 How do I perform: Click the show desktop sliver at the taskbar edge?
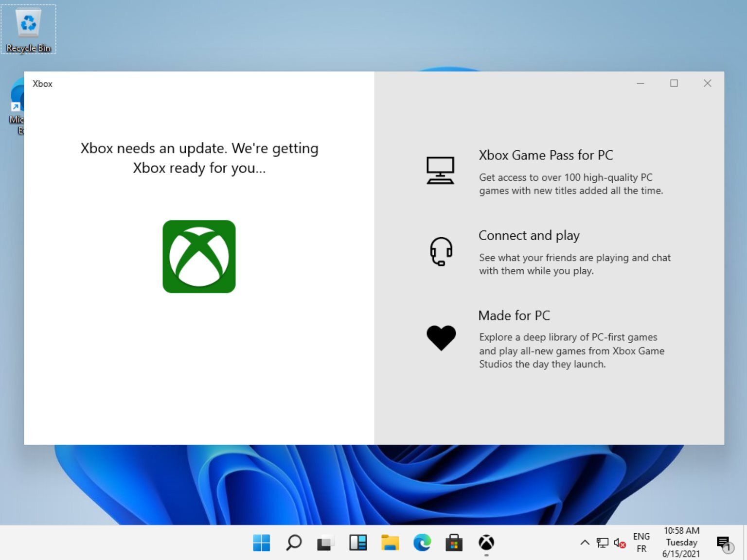tap(745, 542)
